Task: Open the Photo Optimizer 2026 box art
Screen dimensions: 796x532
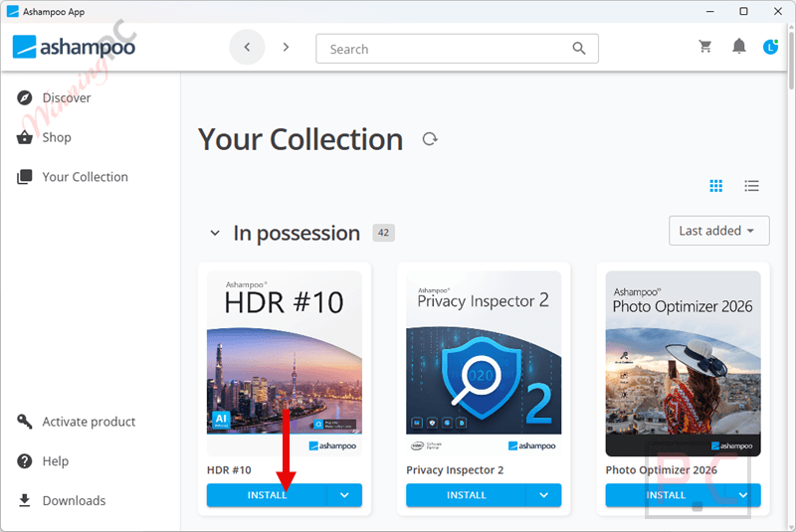Action: [684, 363]
